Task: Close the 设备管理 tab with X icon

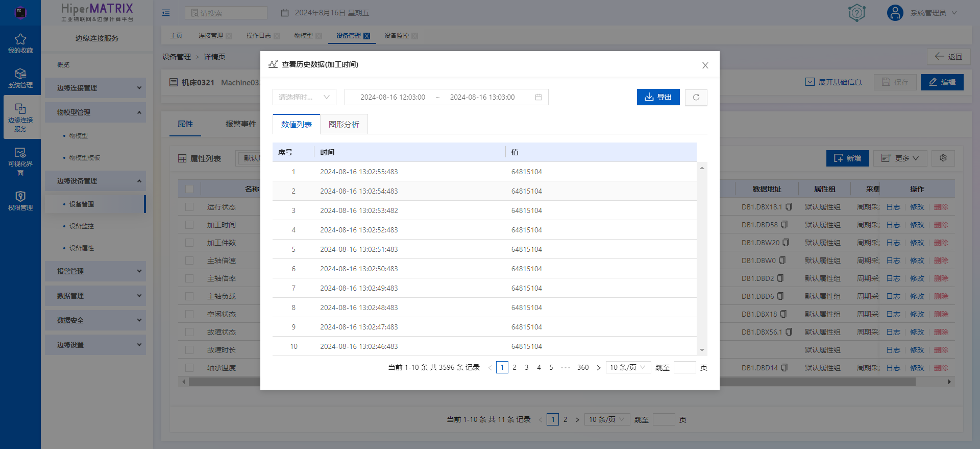Action: (x=366, y=36)
